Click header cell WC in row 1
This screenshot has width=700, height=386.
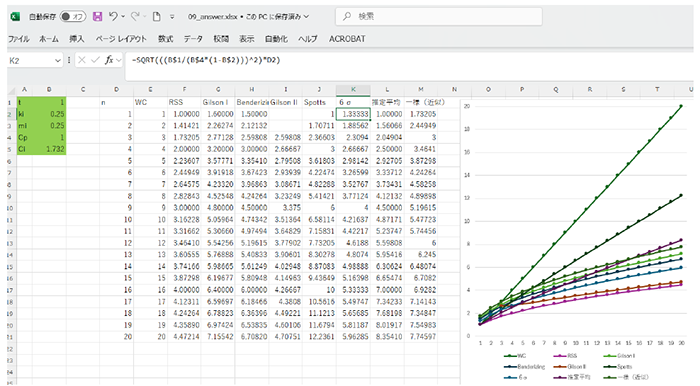150,102
